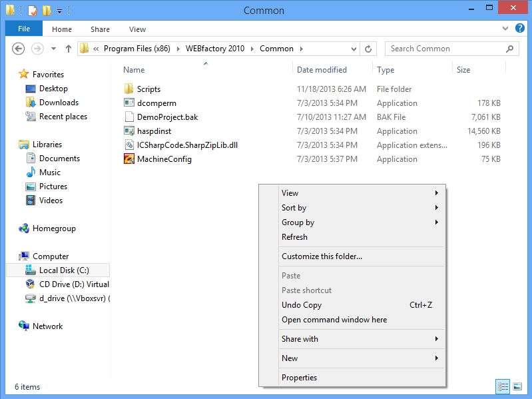
Task: Expand the ribbon with chevron arrow
Action: (505, 29)
